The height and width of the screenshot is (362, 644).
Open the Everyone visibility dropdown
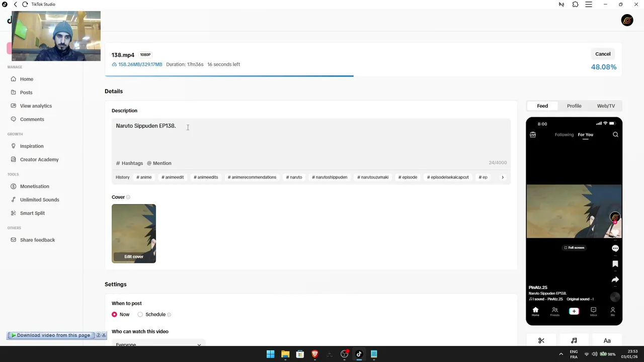click(158, 344)
